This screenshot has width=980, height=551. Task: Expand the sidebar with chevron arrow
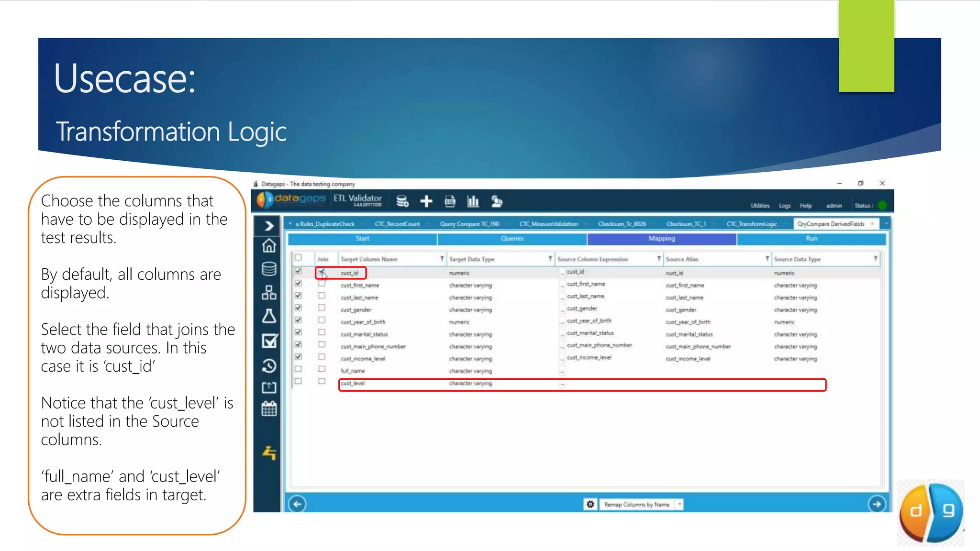[x=269, y=226]
